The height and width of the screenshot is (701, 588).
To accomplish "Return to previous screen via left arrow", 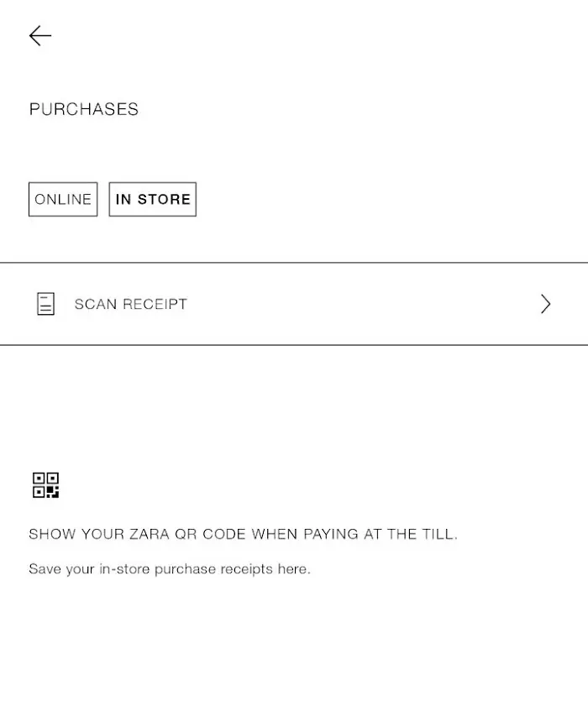I will pos(40,35).
